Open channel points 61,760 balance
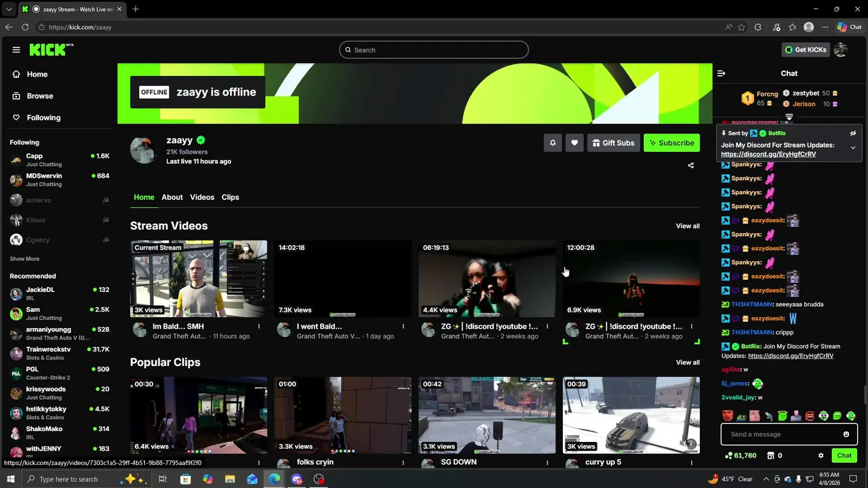 tap(741, 456)
